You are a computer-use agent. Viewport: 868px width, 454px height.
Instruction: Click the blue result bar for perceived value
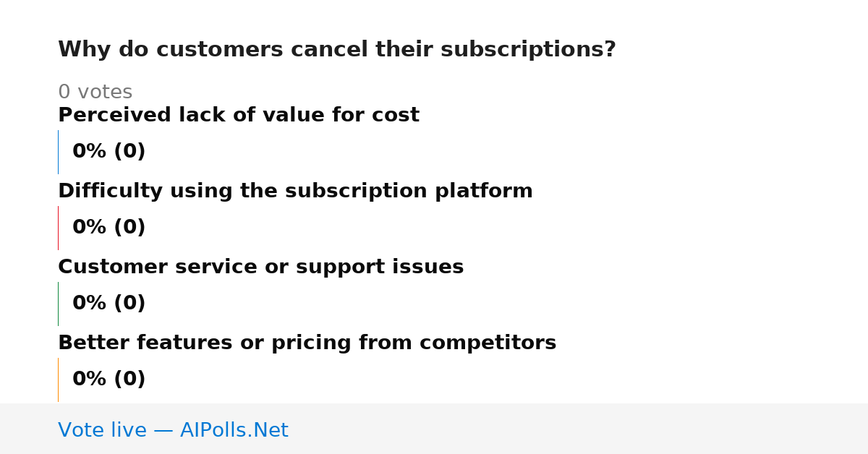click(x=58, y=152)
